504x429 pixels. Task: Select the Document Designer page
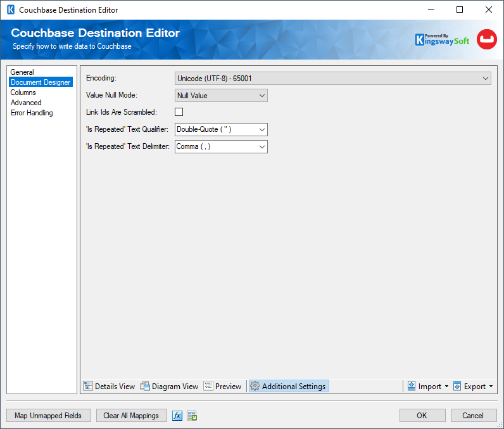41,82
